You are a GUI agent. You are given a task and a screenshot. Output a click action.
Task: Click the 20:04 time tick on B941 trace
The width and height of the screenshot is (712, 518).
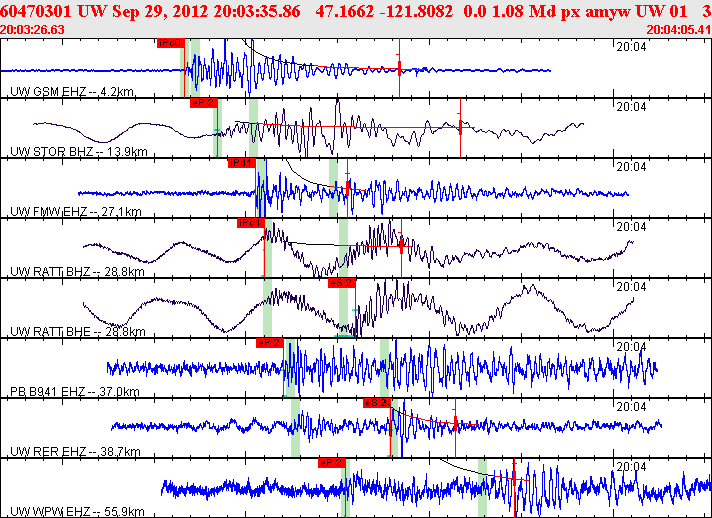coord(631,346)
